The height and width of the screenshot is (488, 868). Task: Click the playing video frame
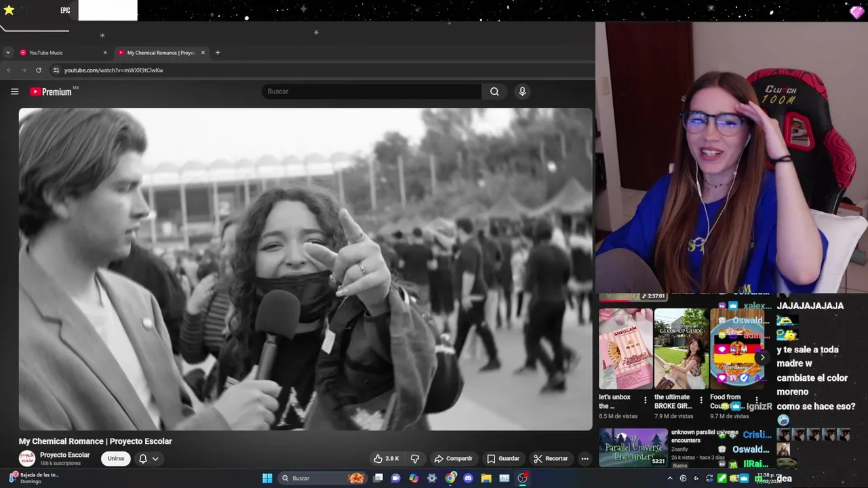305,269
